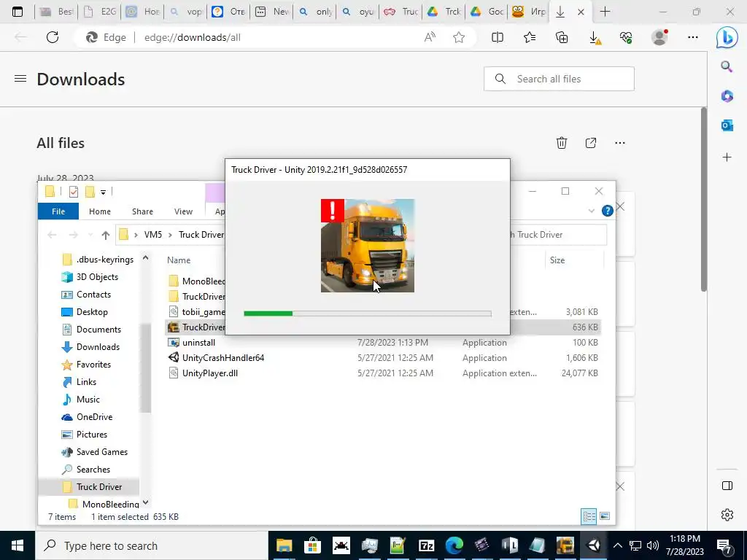The width and height of the screenshot is (747, 560).
Task: Select UnityPlayer.dll file
Action: click(x=210, y=373)
